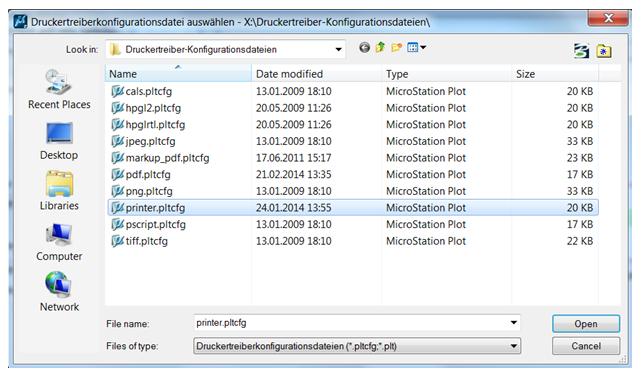Screen dimensions: 641x378
Task: Sort by Date modified column header
Action: [317, 74]
